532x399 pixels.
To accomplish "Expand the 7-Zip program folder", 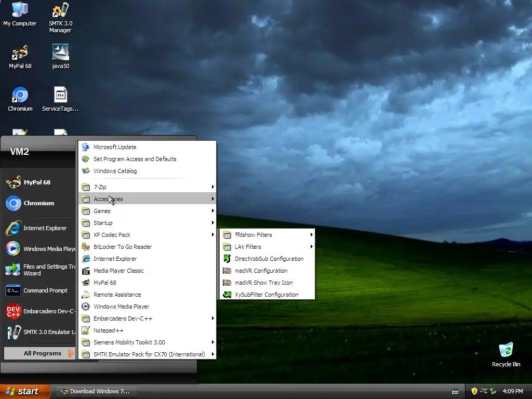I will click(x=147, y=187).
